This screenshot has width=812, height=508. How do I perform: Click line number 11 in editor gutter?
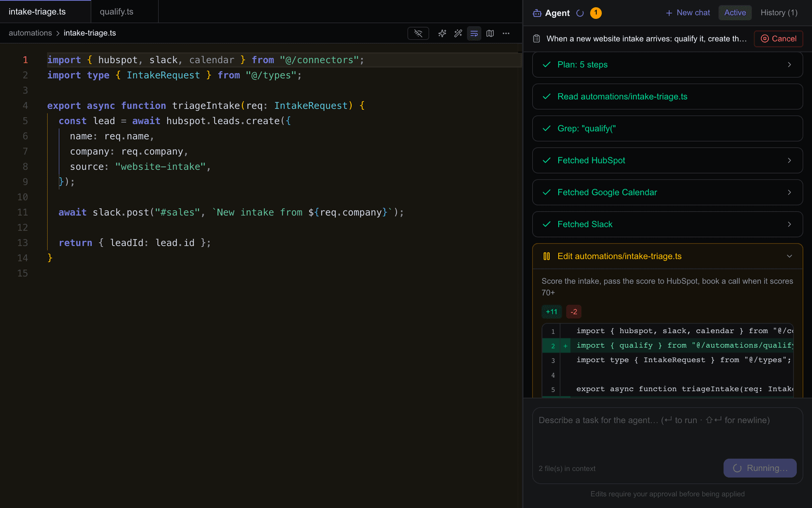23,212
